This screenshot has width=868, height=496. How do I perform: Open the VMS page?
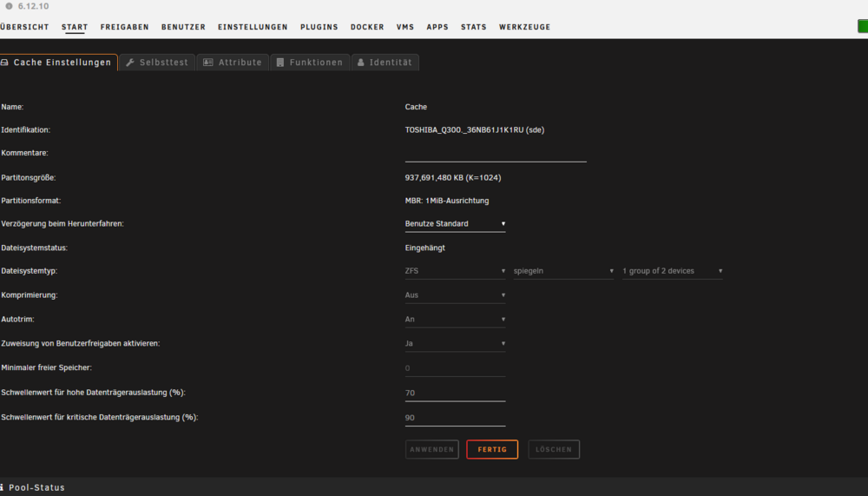coord(405,27)
